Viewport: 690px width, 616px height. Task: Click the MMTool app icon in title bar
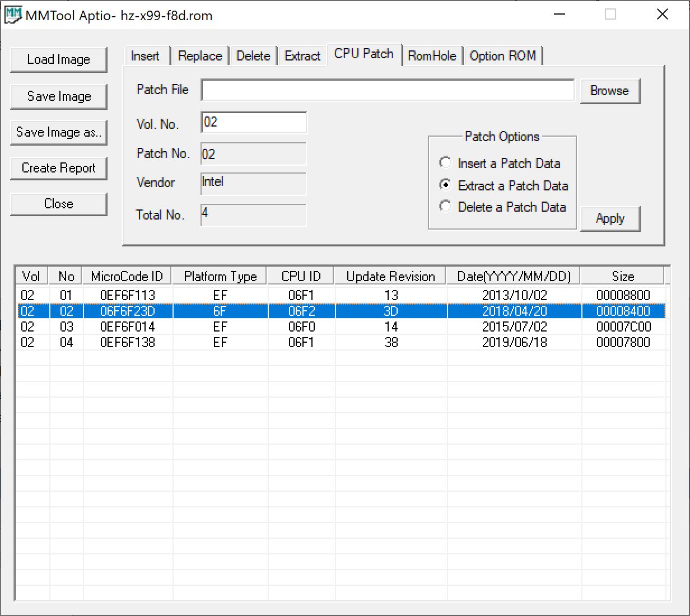pyautogui.click(x=13, y=15)
